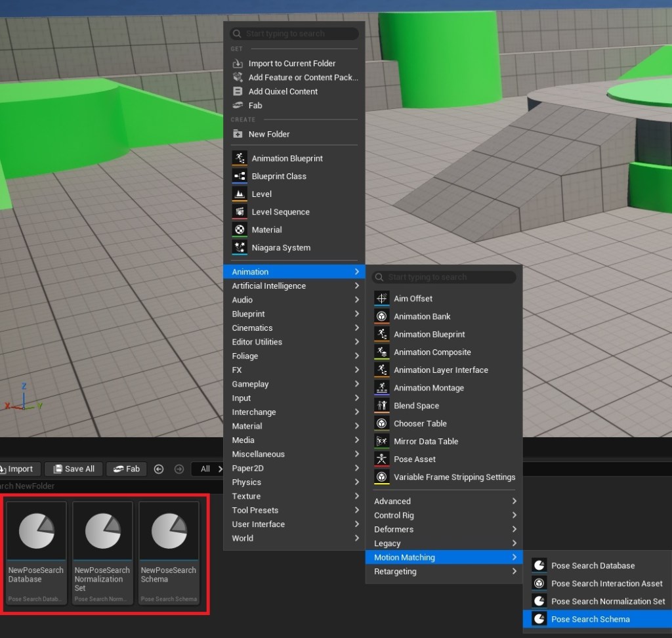
Task: Click the Add Quixel Content icon
Action: pos(238,92)
